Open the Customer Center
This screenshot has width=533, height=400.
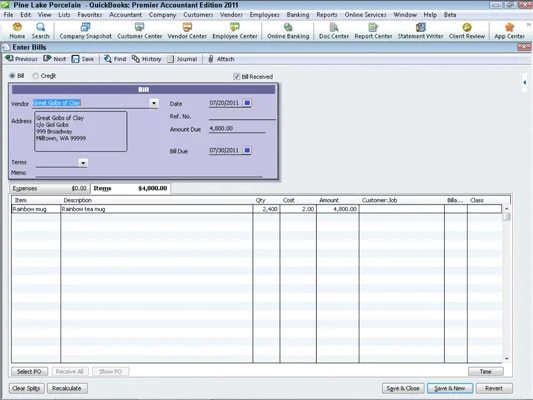pyautogui.click(x=139, y=31)
